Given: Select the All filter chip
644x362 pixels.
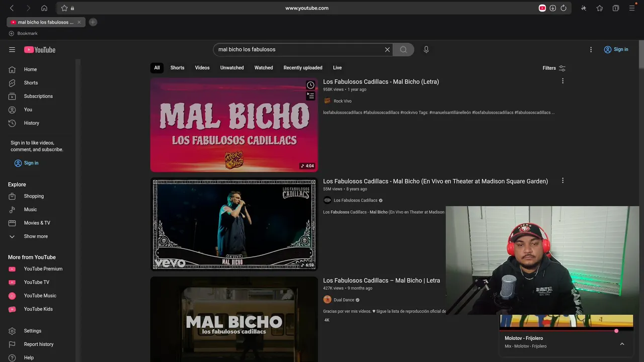Looking at the screenshot, I should tap(157, 68).
